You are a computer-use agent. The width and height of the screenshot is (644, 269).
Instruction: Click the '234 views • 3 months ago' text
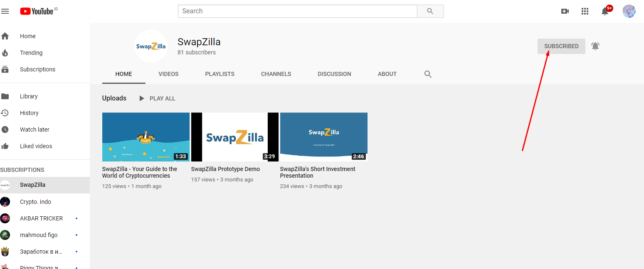[311, 186]
